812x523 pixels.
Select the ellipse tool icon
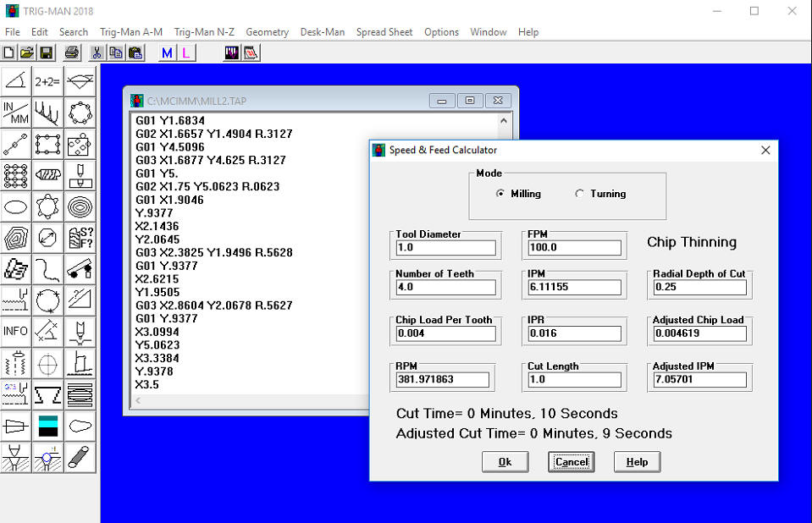pyautogui.click(x=16, y=207)
